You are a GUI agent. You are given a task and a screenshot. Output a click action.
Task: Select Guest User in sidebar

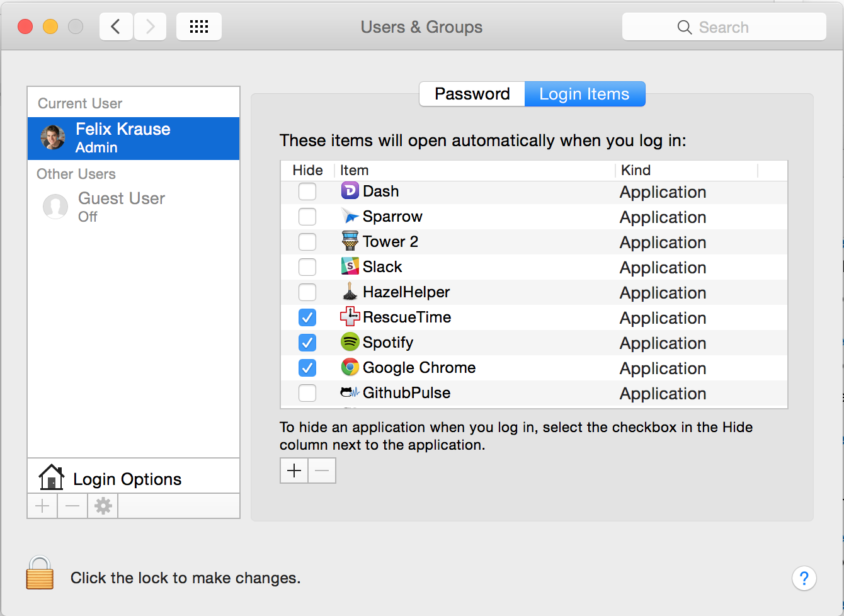pos(134,207)
